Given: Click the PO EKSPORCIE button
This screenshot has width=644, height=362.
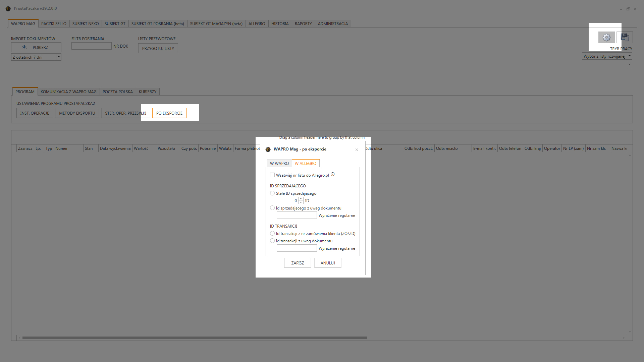Looking at the screenshot, I should point(169,113).
